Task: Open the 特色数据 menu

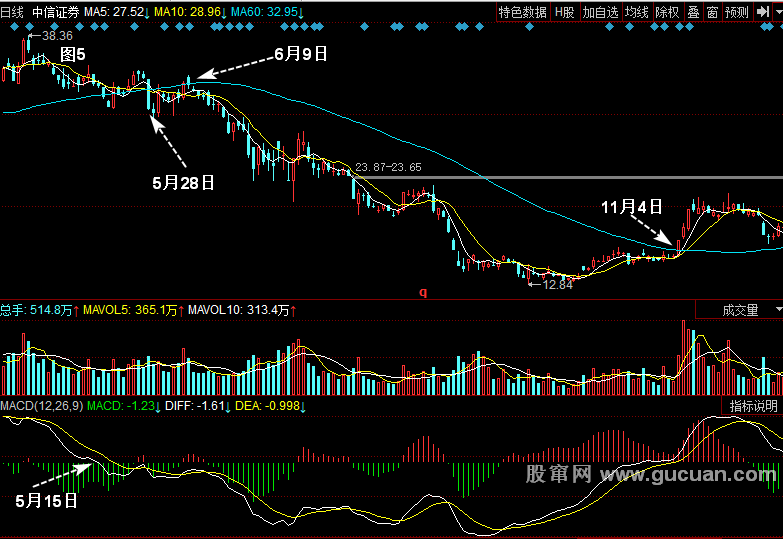Action: (523, 12)
